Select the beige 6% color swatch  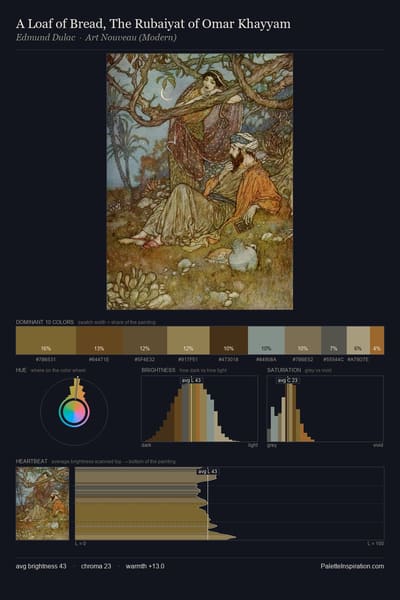click(x=358, y=340)
